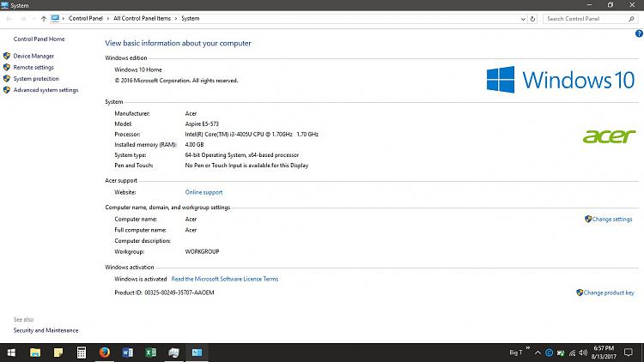644x362 pixels.
Task: Open the Windows Start menu
Action: pos(12,353)
